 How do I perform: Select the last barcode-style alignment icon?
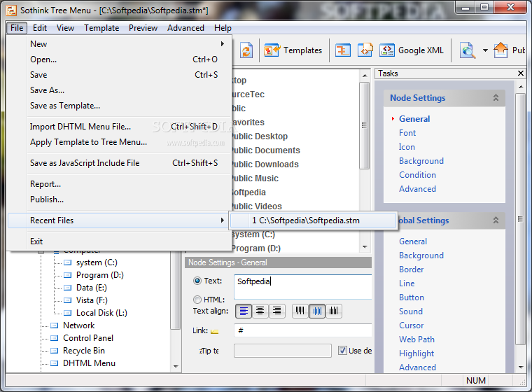tap(333, 311)
